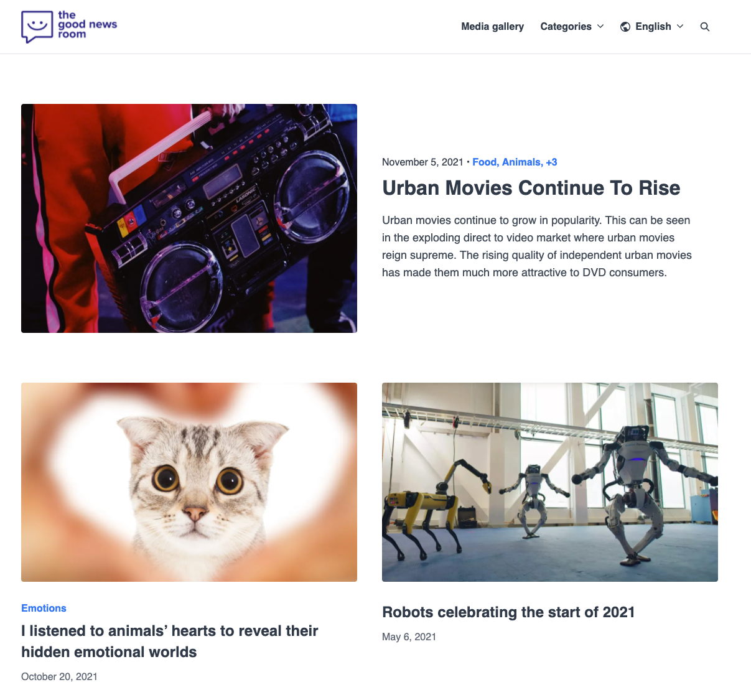Image resolution: width=751 pixels, height=700 pixels.
Task: Click the globe icon beside English
Action: tap(625, 27)
